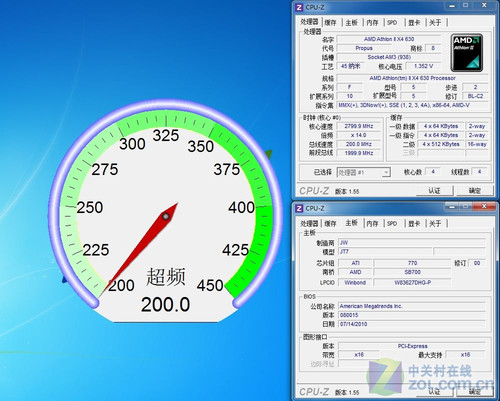Show the 显卡 tab in the lower CPU-Z window
Image resolution: width=500 pixels, height=401 pixels.
click(x=414, y=224)
